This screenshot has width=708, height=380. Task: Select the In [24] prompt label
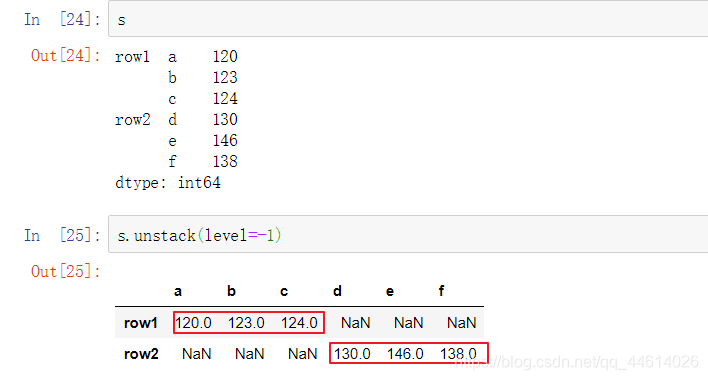(62, 19)
